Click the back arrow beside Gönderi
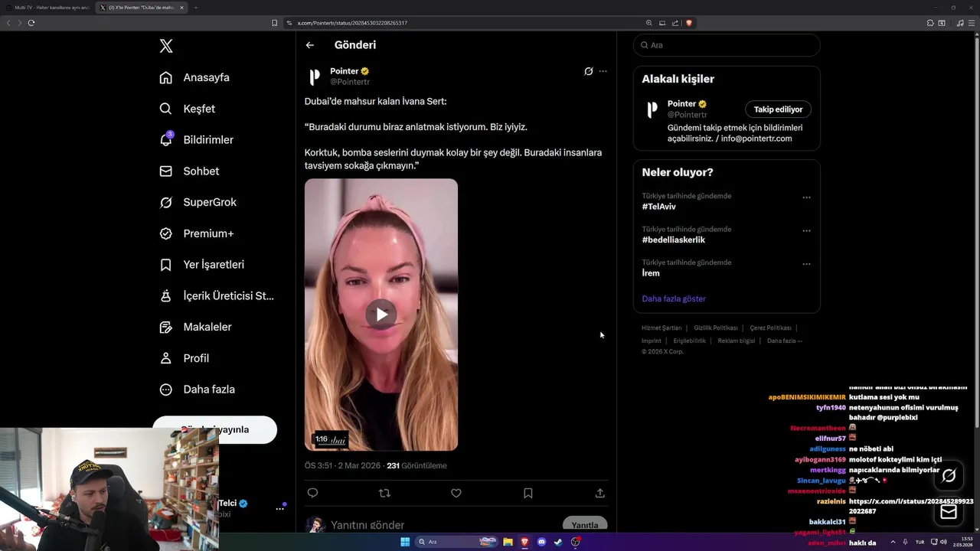The height and width of the screenshot is (551, 980). click(x=310, y=45)
